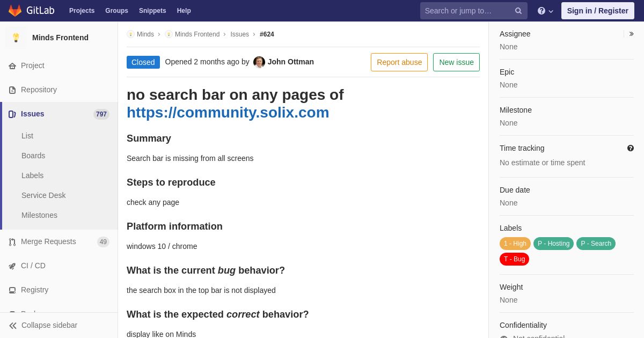Click the #624 breadcrumb link
The image size is (644, 338).
(267, 34)
